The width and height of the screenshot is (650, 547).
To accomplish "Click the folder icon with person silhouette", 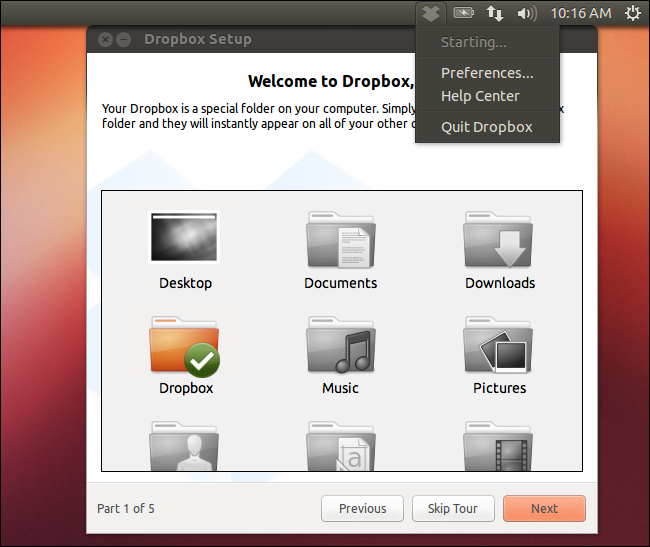I will click(x=184, y=446).
